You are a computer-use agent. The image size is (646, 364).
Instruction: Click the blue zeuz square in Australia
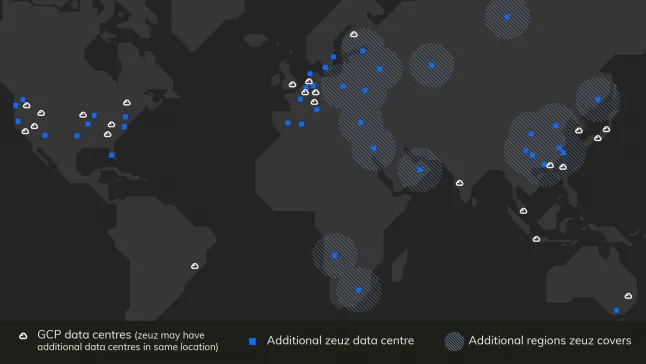click(616, 310)
